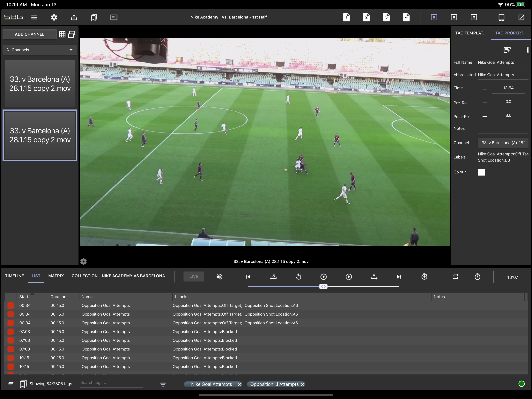Screen dimensions: 532x399
Task: Open the notes panel icon in top toolbar
Action: click(114, 17)
